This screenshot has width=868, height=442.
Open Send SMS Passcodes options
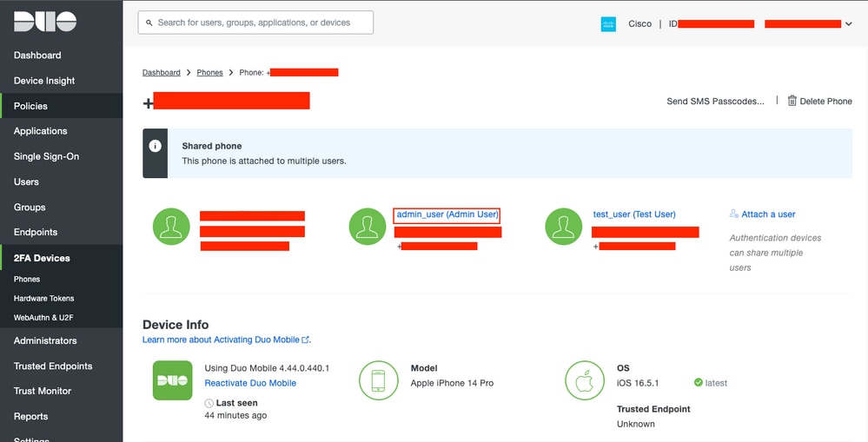[x=715, y=102]
